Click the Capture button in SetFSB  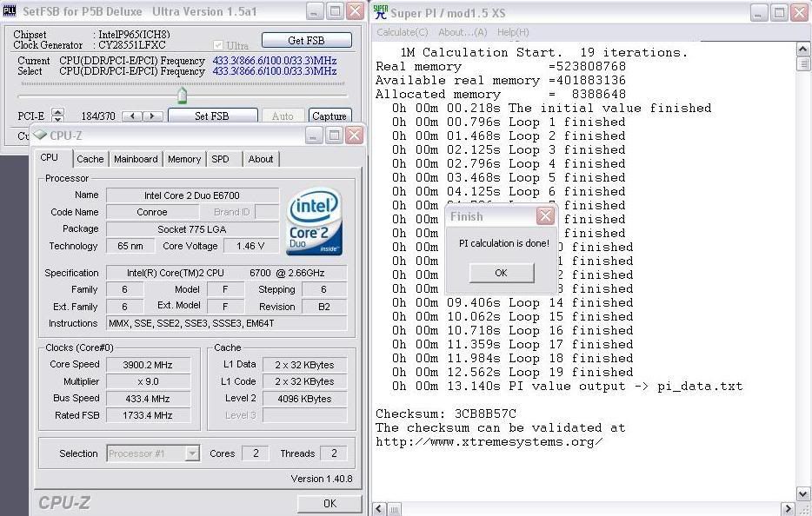(x=329, y=116)
